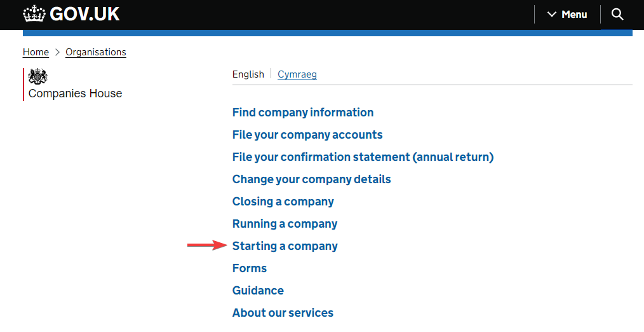Click the chevron beside Menu
This screenshot has height=332, width=644.
click(x=551, y=15)
